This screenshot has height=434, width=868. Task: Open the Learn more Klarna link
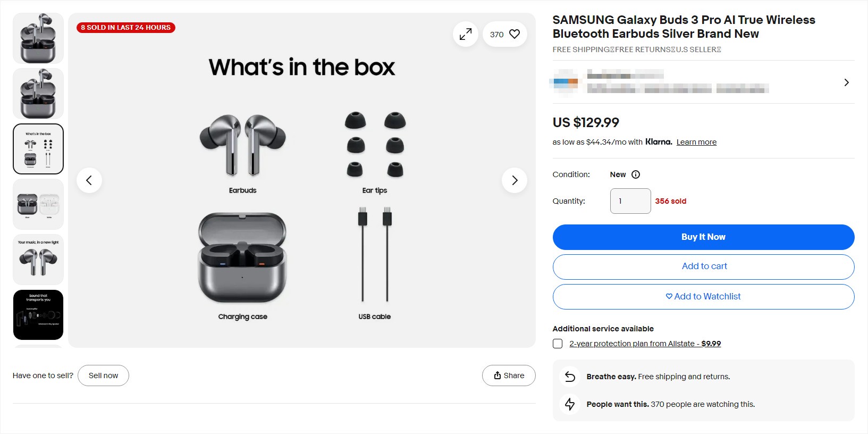click(x=696, y=141)
